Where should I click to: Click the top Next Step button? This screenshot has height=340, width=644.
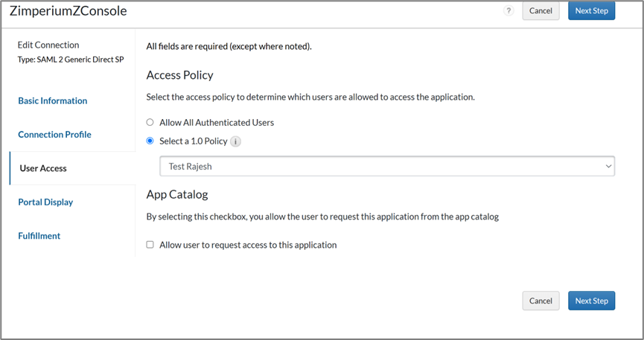point(591,11)
